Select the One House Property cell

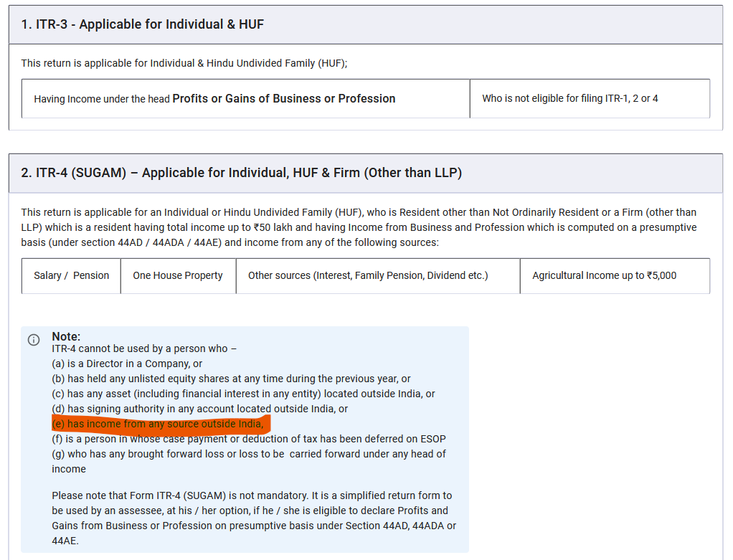point(178,276)
